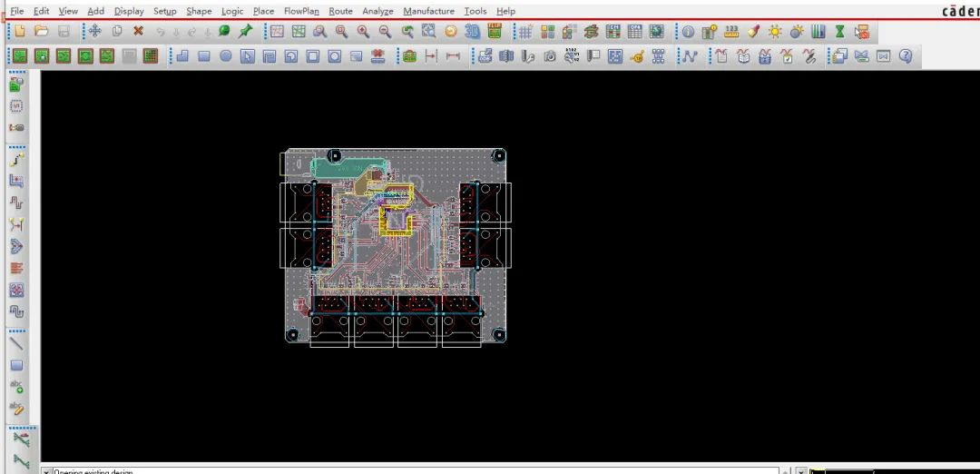The image size is (980, 474).
Task: Click the Add Line tool in sidebar
Action: click(x=17, y=343)
